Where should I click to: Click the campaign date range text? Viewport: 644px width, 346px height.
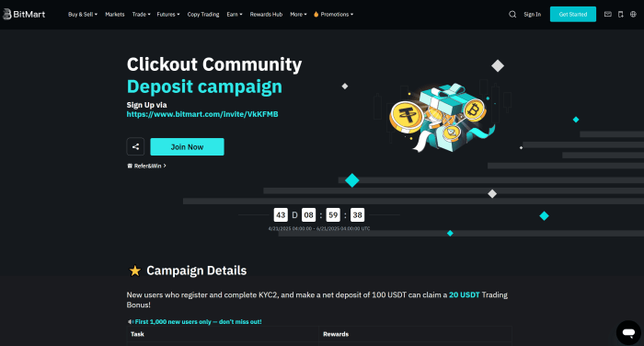click(x=319, y=228)
